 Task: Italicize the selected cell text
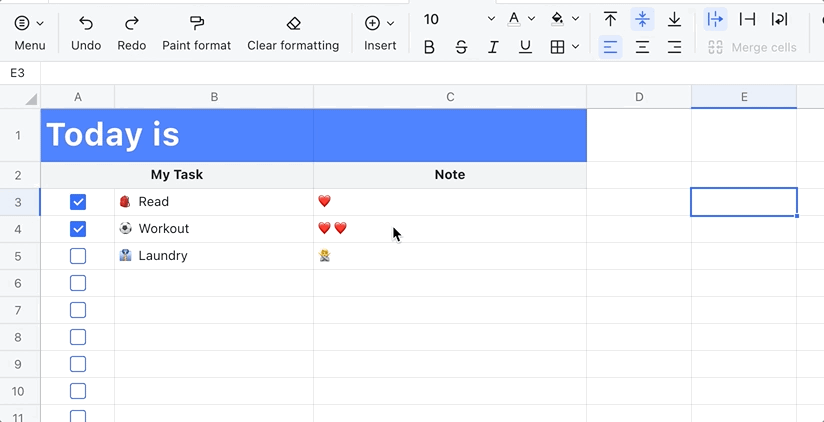click(x=493, y=47)
